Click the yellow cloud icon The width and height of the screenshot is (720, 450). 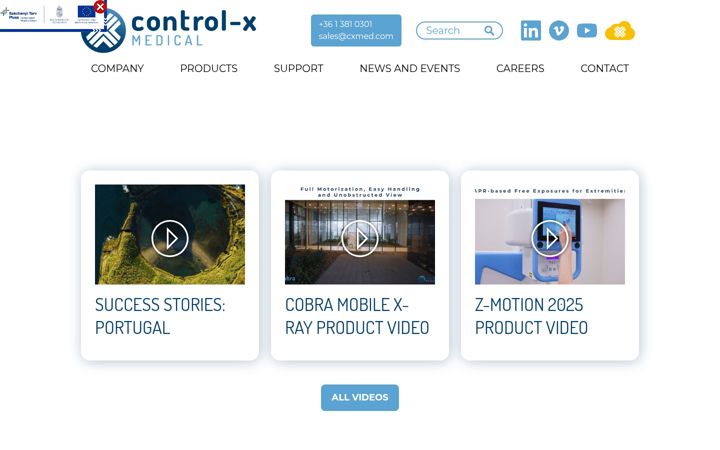[620, 31]
